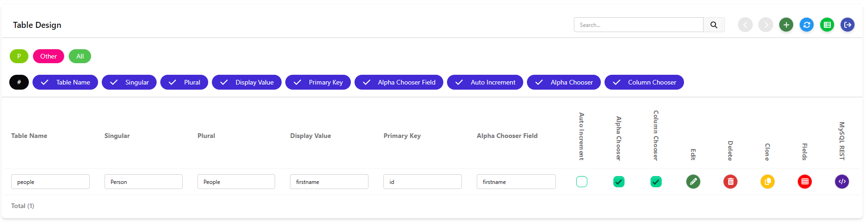The image size is (868, 222).
Task: Click the green add table button
Action: 786,25
